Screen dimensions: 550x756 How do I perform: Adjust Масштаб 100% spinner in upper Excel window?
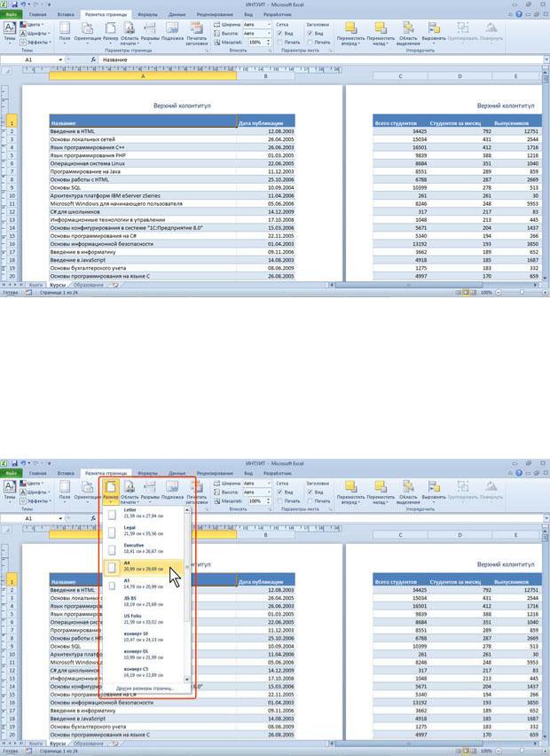point(269,43)
